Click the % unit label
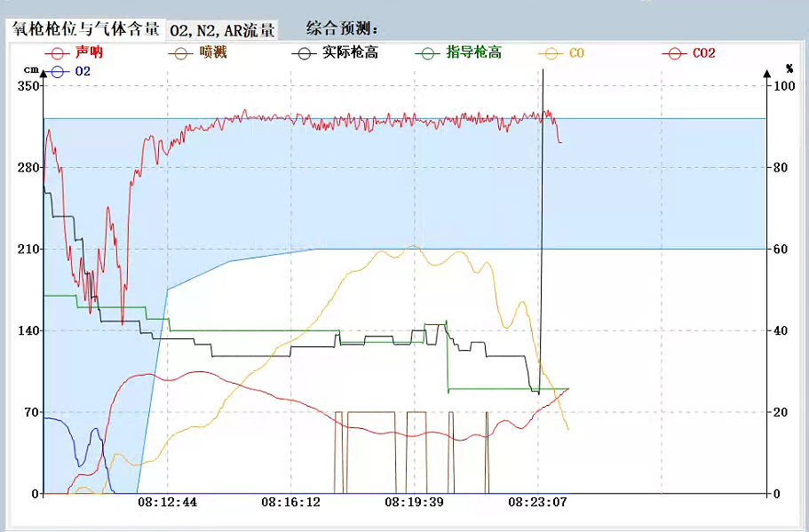Image resolution: width=809 pixels, height=532 pixels. pos(789,68)
